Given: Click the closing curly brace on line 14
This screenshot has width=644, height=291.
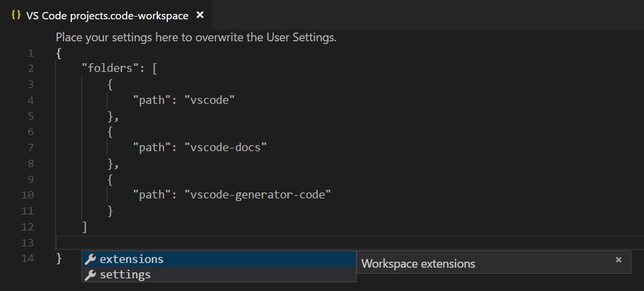Looking at the screenshot, I should point(59,258).
